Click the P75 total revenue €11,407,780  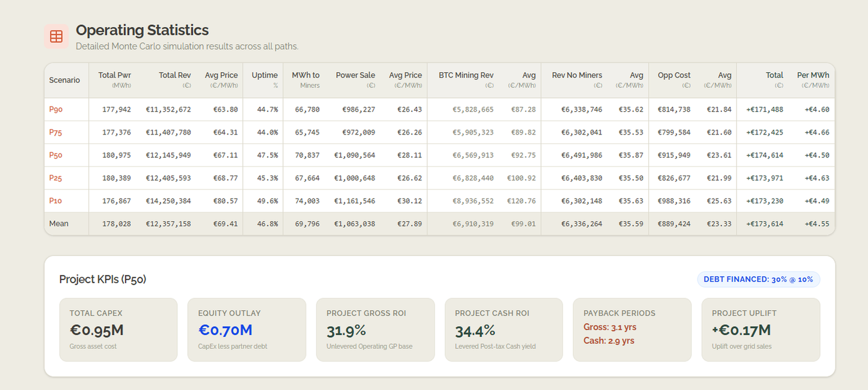(168, 132)
